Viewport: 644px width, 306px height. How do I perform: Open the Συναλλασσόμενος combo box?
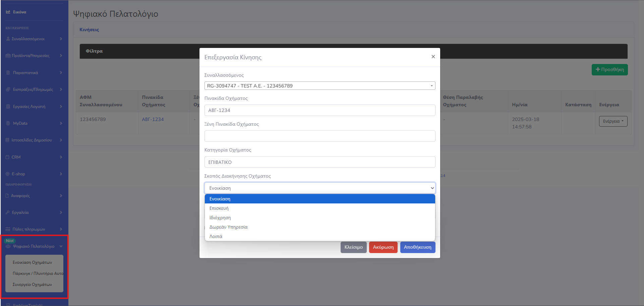pos(320,86)
